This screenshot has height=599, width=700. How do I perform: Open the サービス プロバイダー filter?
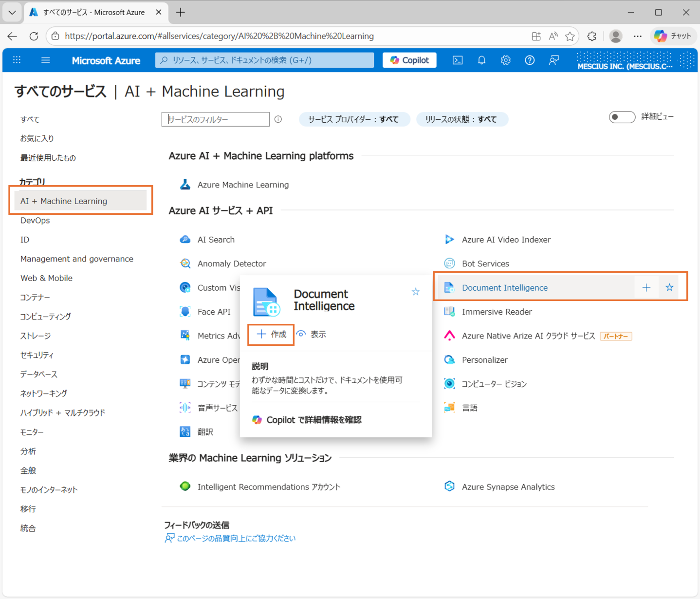point(354,119)
